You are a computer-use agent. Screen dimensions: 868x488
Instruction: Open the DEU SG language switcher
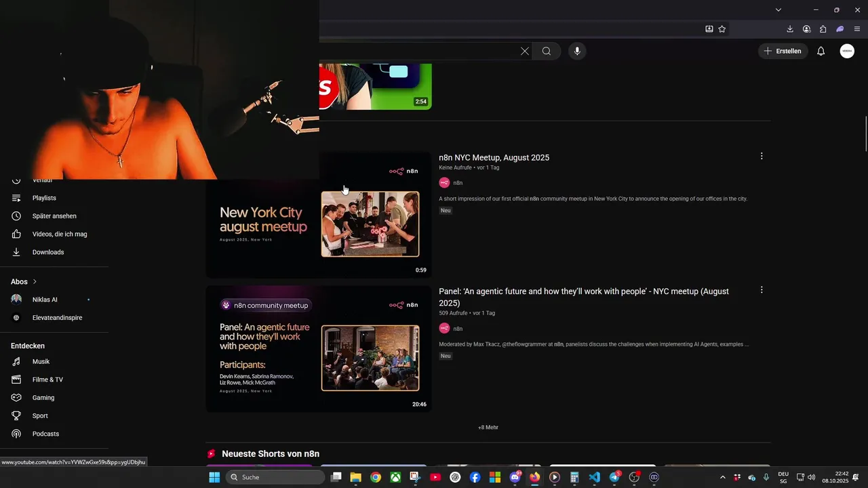pos(783,477)
